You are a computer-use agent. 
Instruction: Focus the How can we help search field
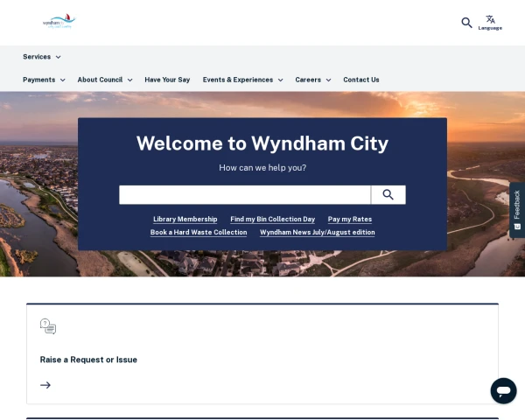point(245,194)
